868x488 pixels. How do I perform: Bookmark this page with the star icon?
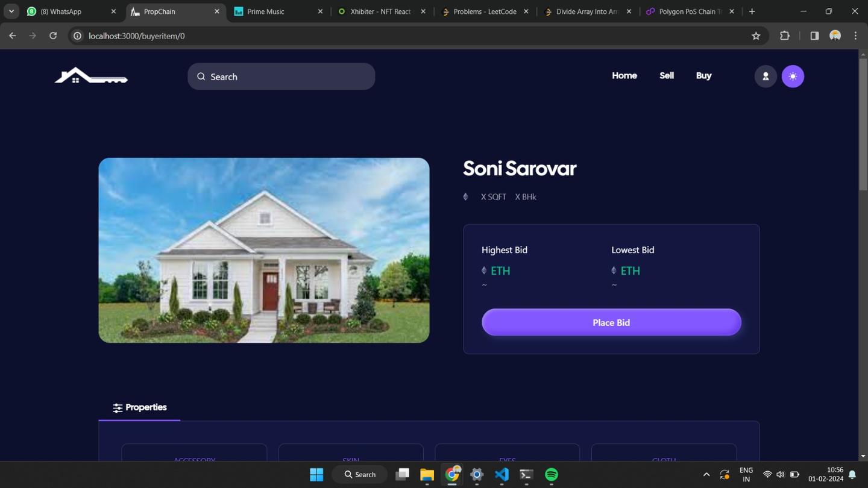coord(756,36)
